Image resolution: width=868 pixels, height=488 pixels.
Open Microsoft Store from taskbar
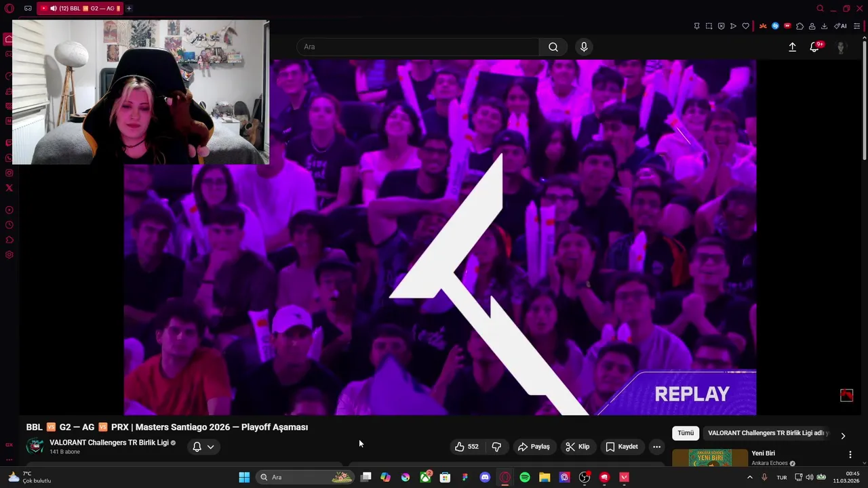coord(445,477)
